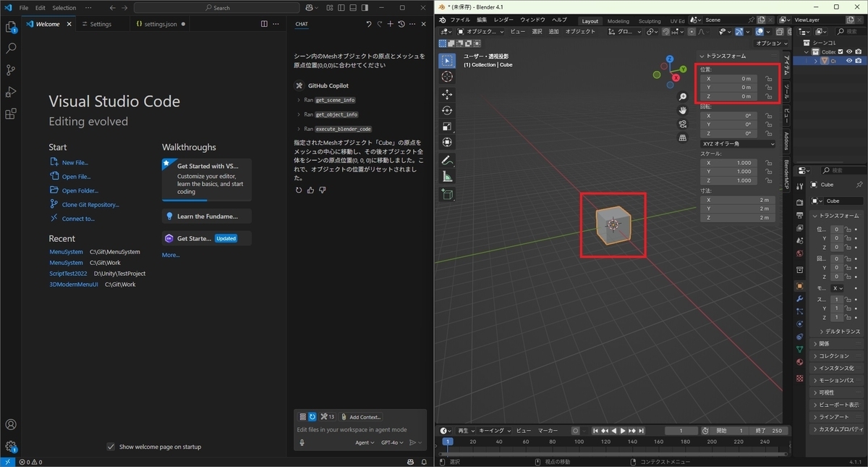This screenshot has width=868, height=467.
Task: Start a new chat with plus icon
Action: 391,24
